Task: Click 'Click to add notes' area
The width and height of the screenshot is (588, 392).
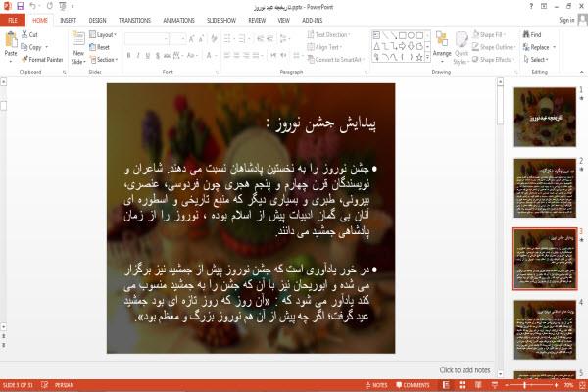Action: click(x=465, y=369)
